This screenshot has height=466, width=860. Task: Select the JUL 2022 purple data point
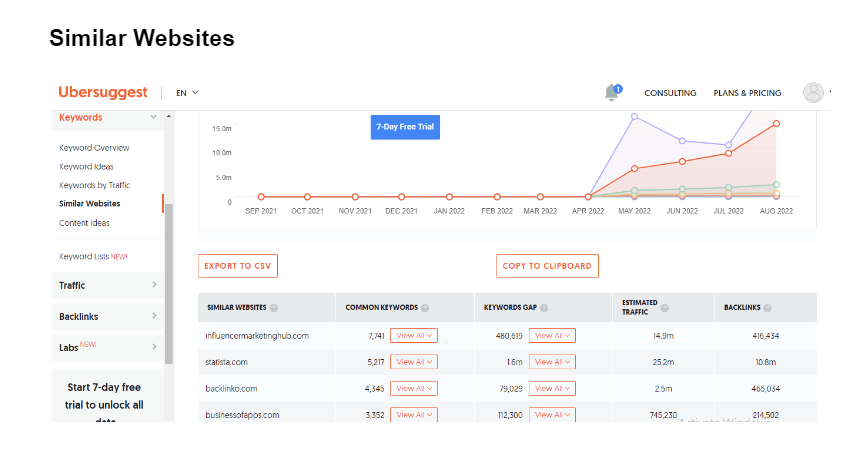pos(728,145)
